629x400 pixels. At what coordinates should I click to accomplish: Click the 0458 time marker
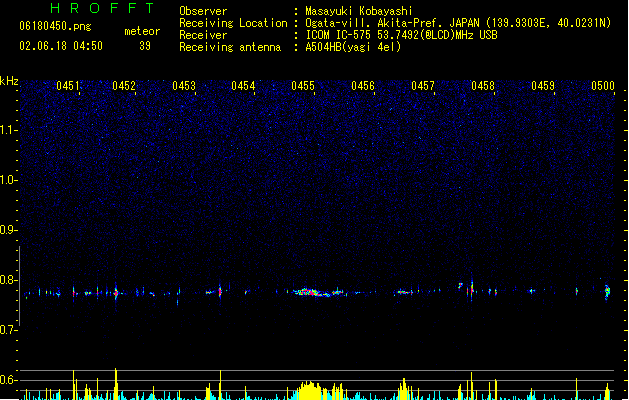tap(483, 86)
